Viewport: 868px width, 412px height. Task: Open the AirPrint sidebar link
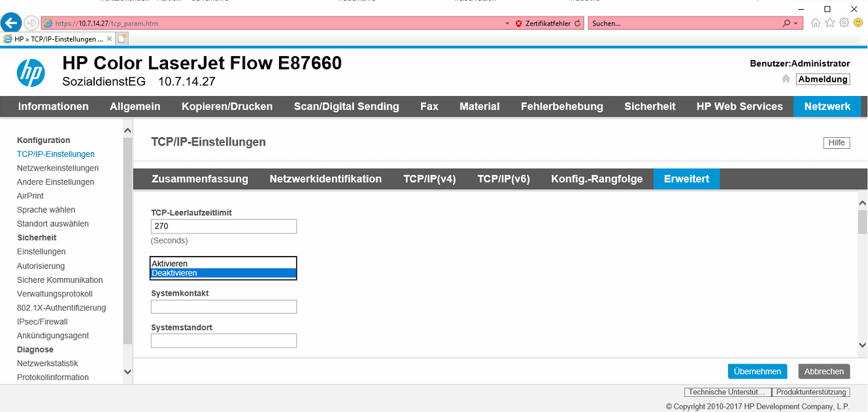30,196
